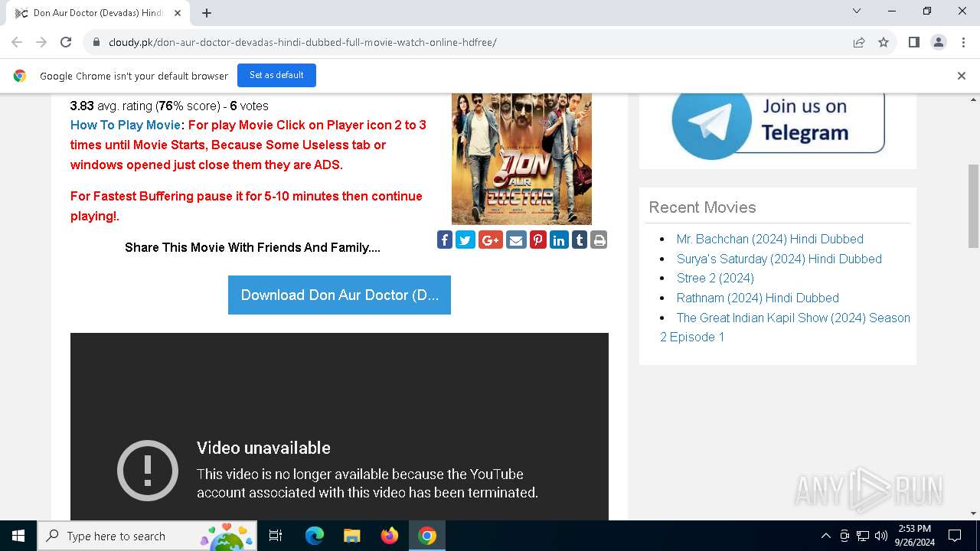This screenshot has width=980, height=551.
Task: Open the tab search dropdown
Action: (857, 11)
